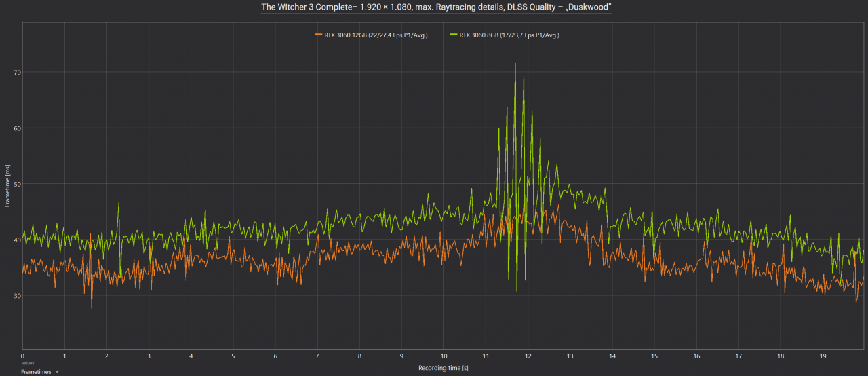868x376 pixels.
Task: Toggle the RTX 3060 8GB legend entry
Action: 504,35
